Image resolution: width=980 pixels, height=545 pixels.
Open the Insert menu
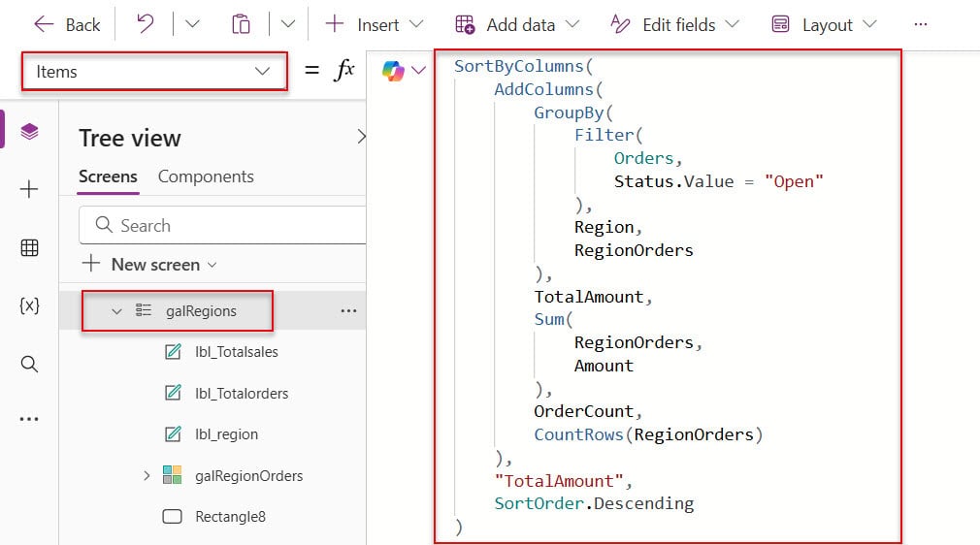pos(375,24)
